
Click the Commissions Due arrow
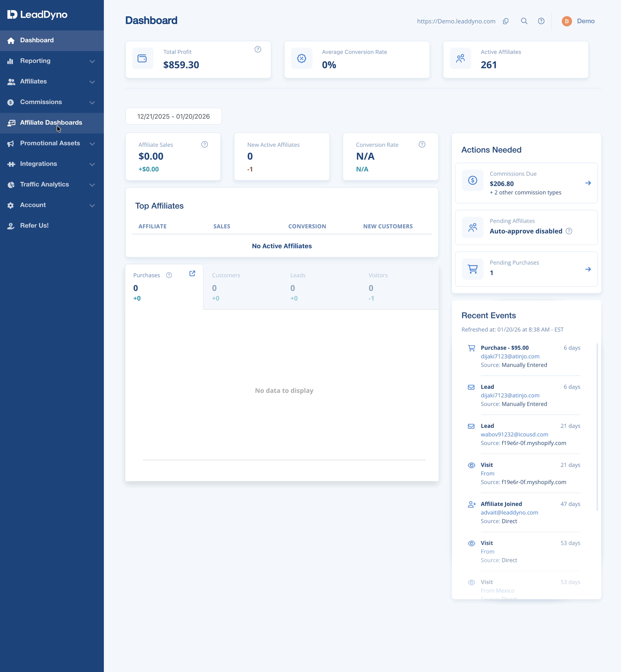click(588, 183)
